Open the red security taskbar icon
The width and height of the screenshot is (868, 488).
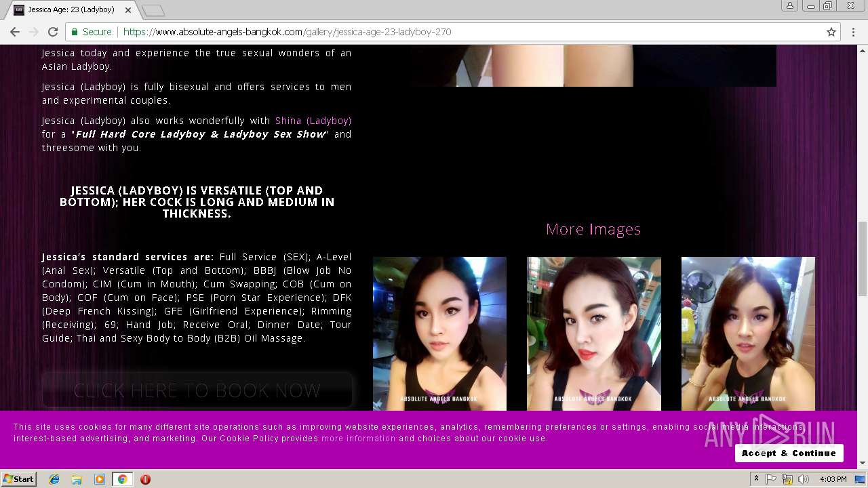pyautogui.click(x=145, y=479)
